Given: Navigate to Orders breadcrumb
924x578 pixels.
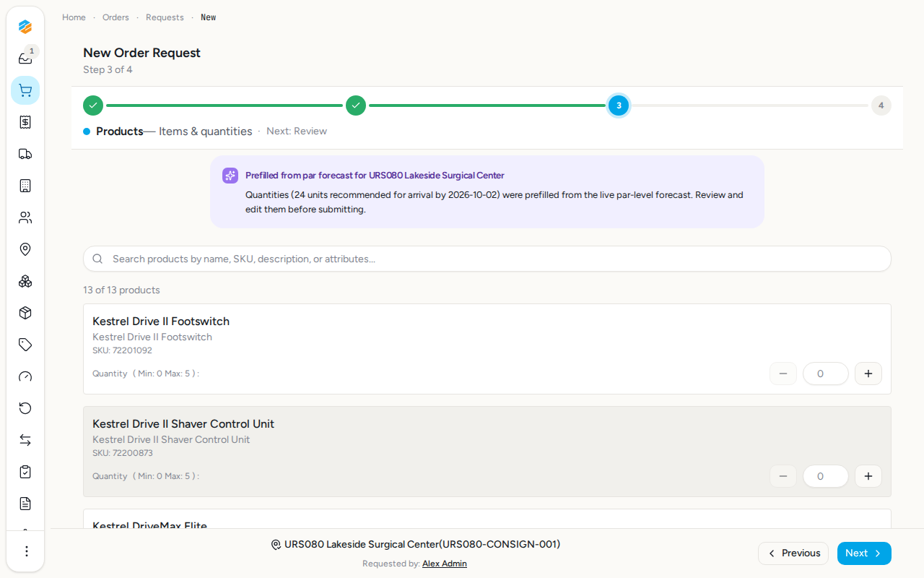Looking at the screenshot, I should (115, 17).
